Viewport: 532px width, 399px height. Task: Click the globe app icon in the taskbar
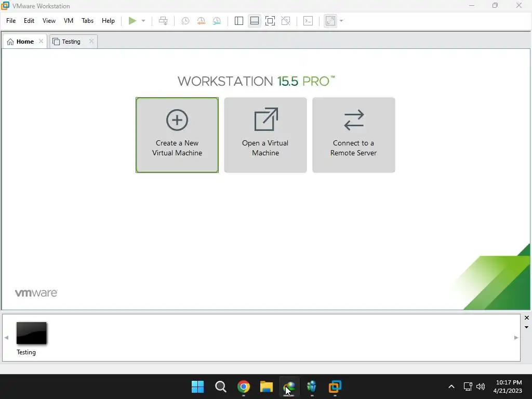pos(289,387)
